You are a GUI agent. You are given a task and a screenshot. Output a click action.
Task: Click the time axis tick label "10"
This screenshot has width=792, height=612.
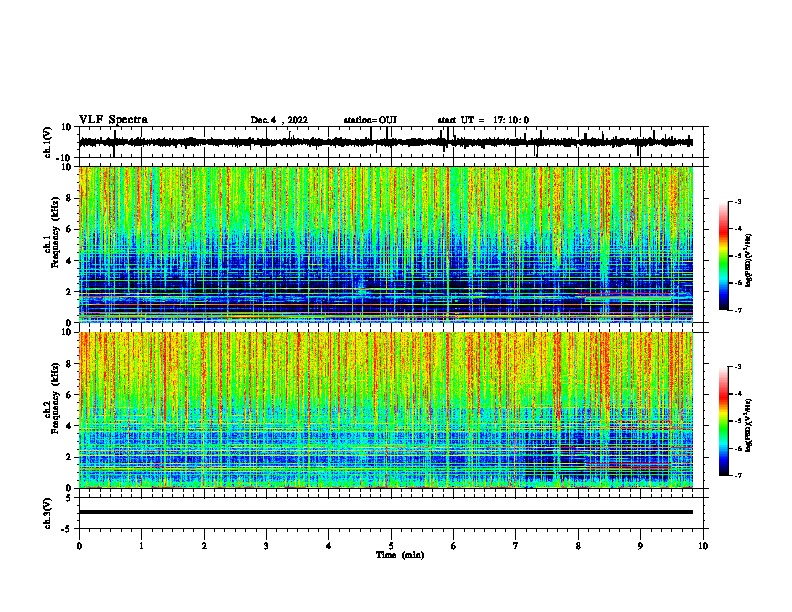click(x=703, y=546)
